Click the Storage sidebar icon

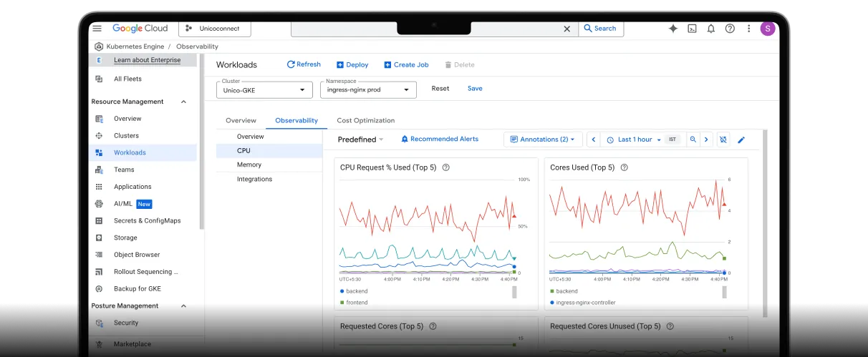(x=99, y=238)
